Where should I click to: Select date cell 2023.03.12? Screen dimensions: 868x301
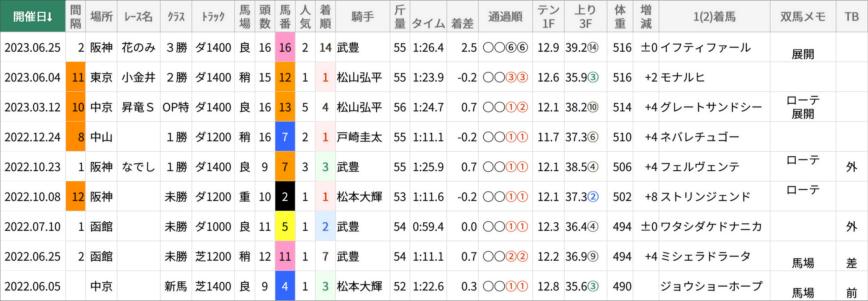tap(33, 107)
